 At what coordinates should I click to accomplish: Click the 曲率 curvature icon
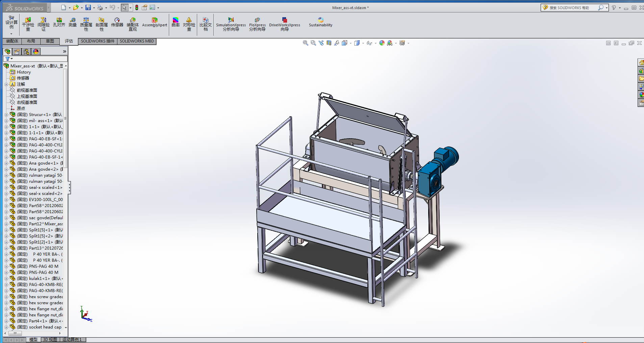(176, 22)
